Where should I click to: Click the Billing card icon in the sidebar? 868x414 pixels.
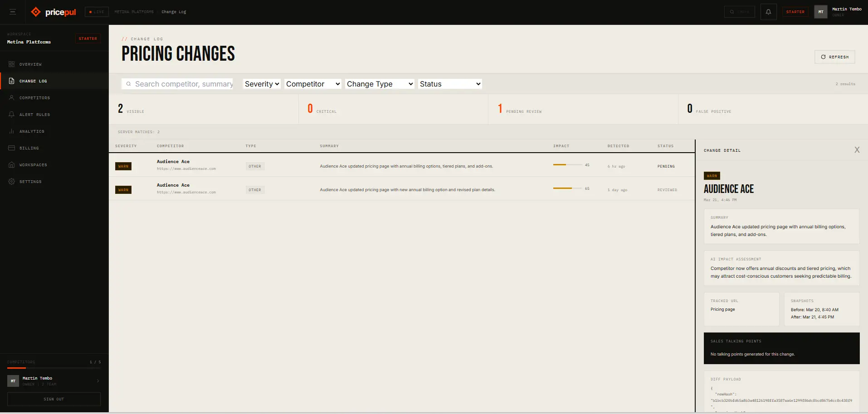[12, 148]
